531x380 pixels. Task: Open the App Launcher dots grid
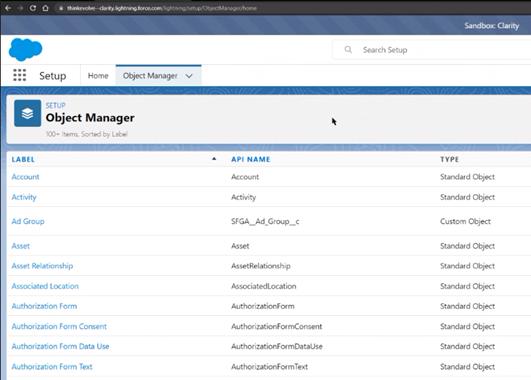tap(20, 75)
